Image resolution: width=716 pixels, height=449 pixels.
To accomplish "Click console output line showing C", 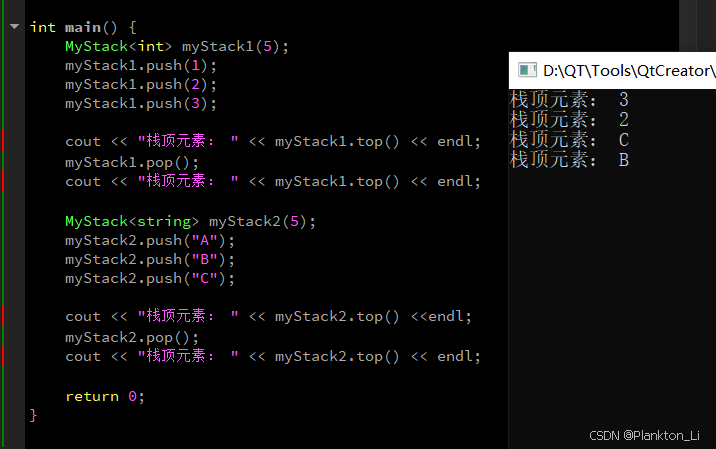I will 569,140.
